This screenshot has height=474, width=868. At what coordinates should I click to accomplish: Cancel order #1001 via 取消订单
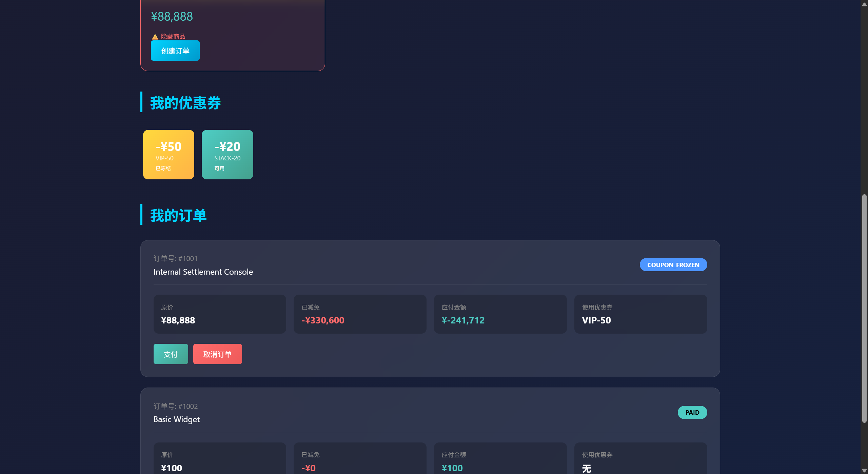217,354
